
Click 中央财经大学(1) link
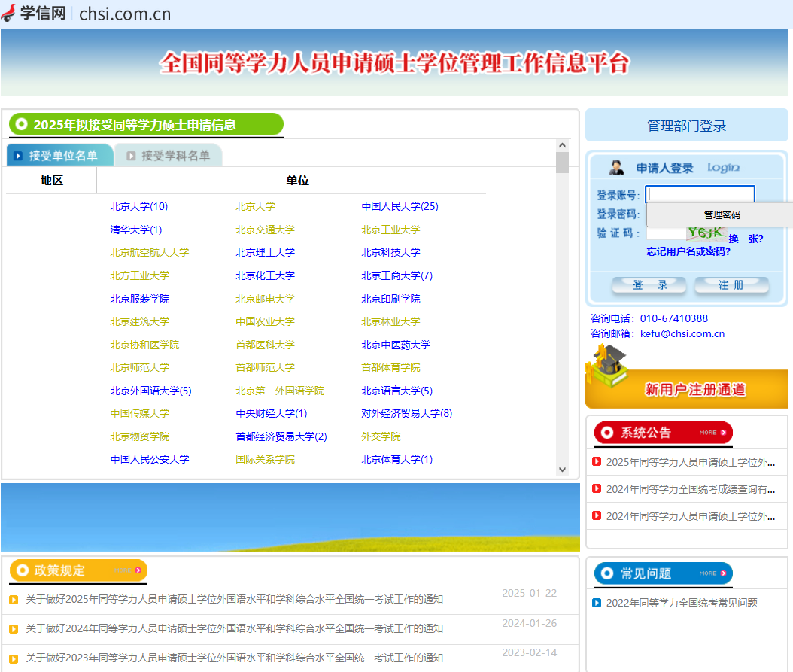point(271,413)
